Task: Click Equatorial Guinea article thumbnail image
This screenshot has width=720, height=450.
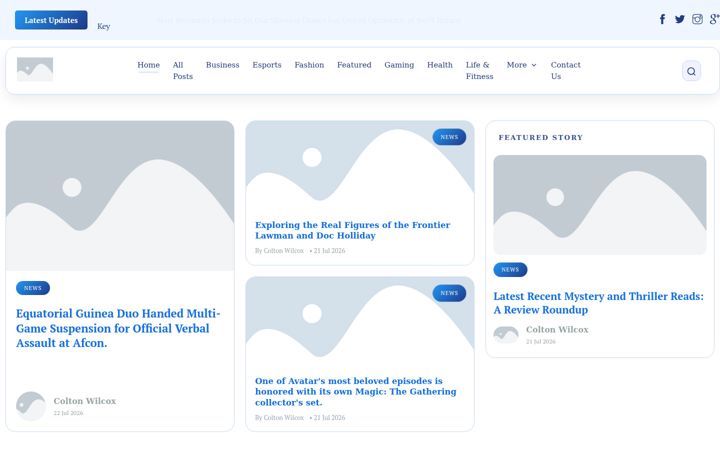Action: click(x=120, y=196)
